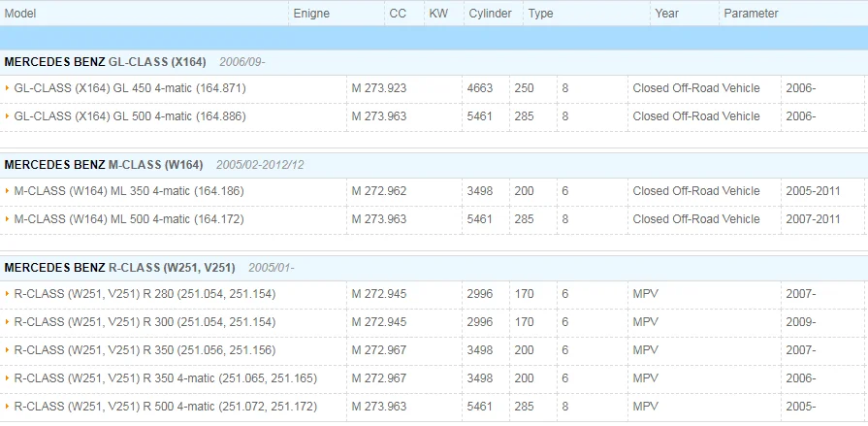This screenshot has width=868, height=426.
Task: Select GL-CLASS (X164) GL 450 4-matic (164.871)
Action: pyautogui.click(x=130, y=88)
